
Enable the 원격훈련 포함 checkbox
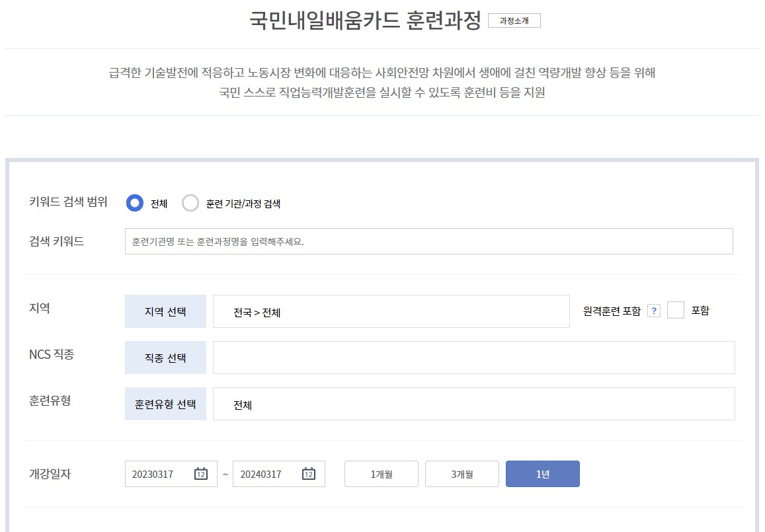[675, 311]
